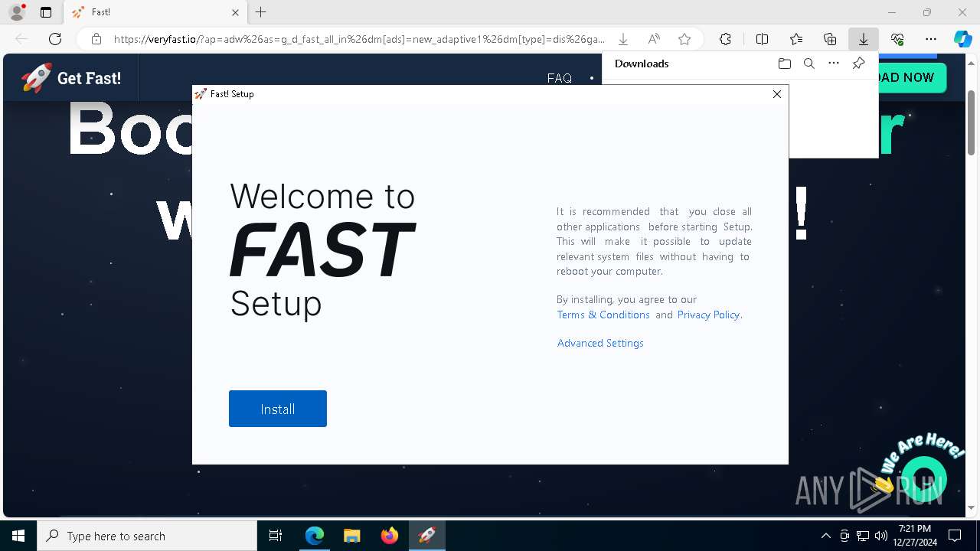Open Advanced Settings in the Fast! Setup
Image resolution: width=980 pixels, height=551 pixels.
coord(600,343)
